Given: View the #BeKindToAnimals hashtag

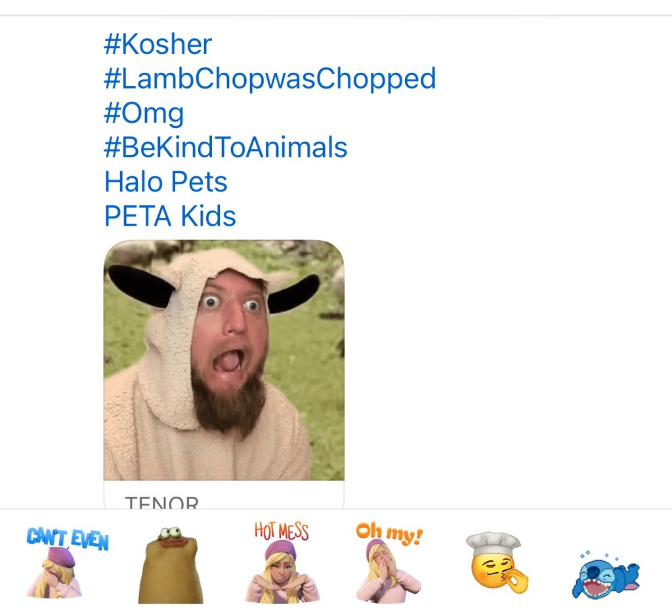Looking at the screenshot, I should click(226, 148).
